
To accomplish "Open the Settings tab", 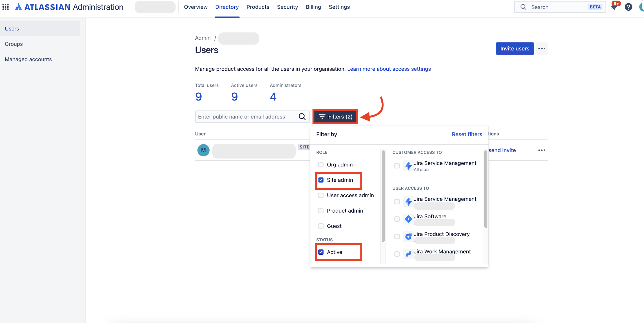I will point(339,7).
